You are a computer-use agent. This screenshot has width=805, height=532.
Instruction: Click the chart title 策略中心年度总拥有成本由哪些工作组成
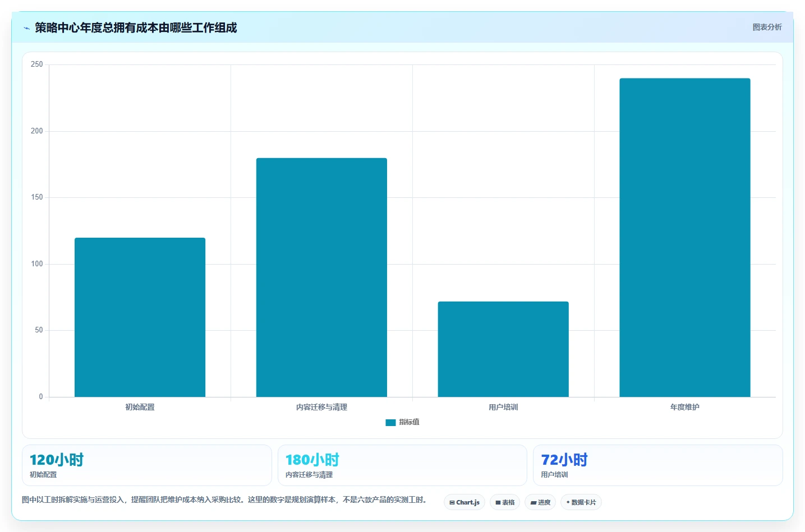click(136, 27)
